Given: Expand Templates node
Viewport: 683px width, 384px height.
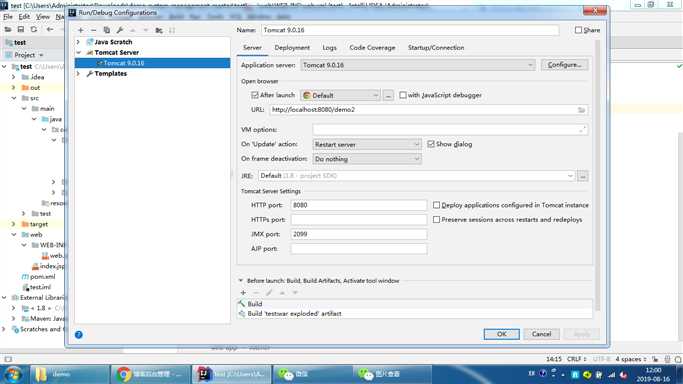Looking at the screenshot, I should tap(78, 74).
